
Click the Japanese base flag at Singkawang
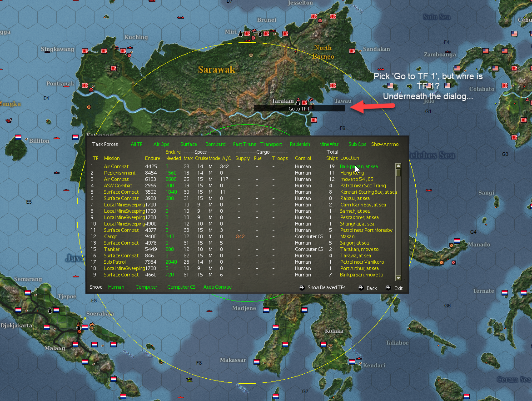(85, 51)
